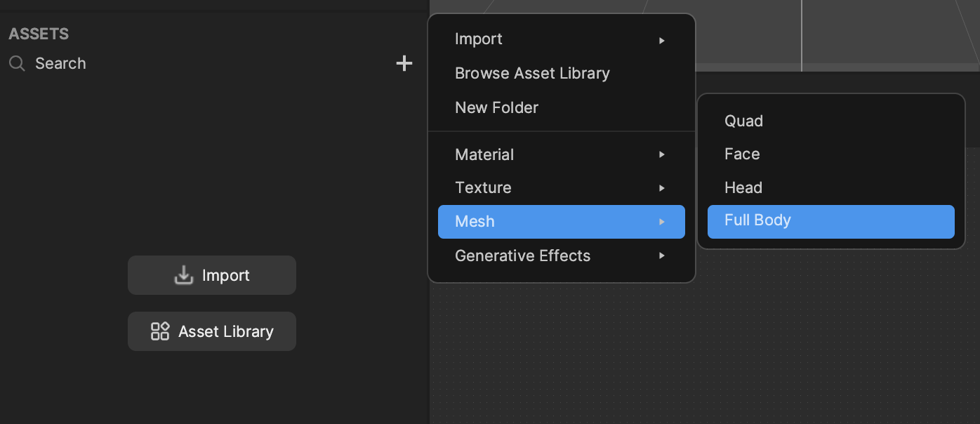Click the download icon on Import button
The width and height of the screenshot is (980, 424).
pos(183,275)
